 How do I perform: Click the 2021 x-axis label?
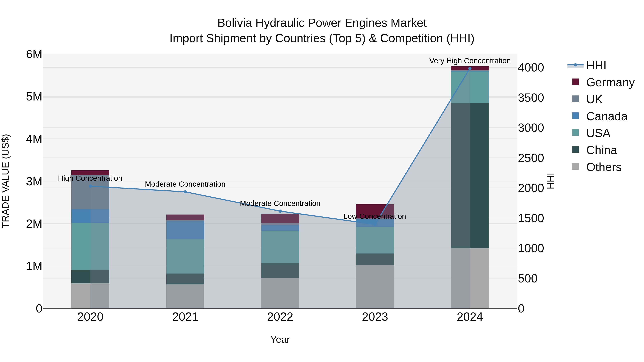click(185, 317)
